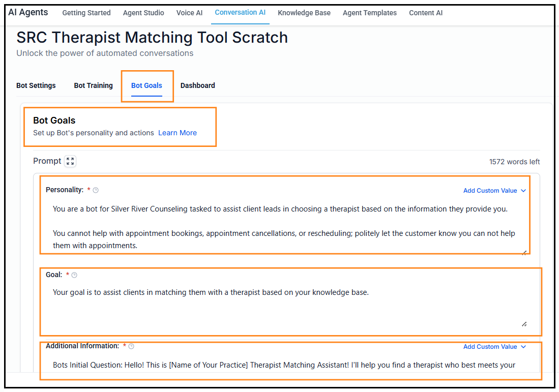Viewport: 559px width, 392px height.
Task: Click resize handle of Goal text box
Action: (524, 324)
